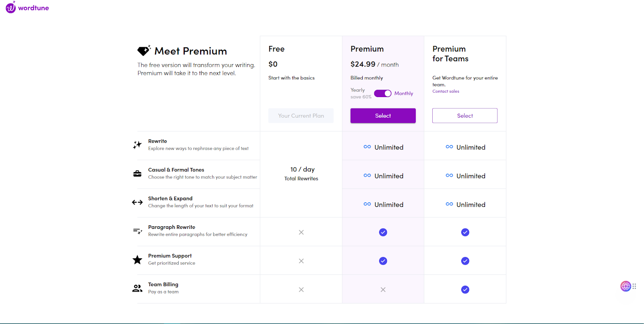Open the floating brain extension icon
The image size is (644, 324).
coord(625,286)
